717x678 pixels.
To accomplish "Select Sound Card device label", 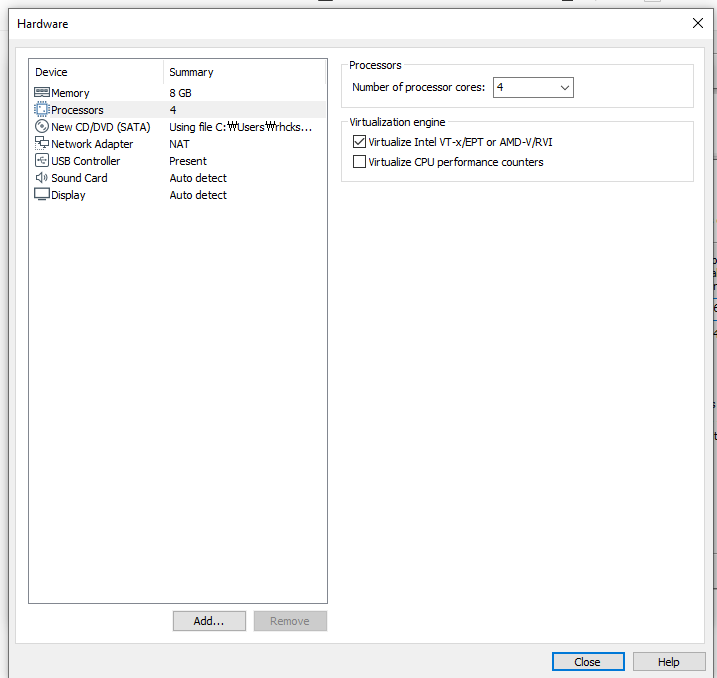I will coord(79,178).
